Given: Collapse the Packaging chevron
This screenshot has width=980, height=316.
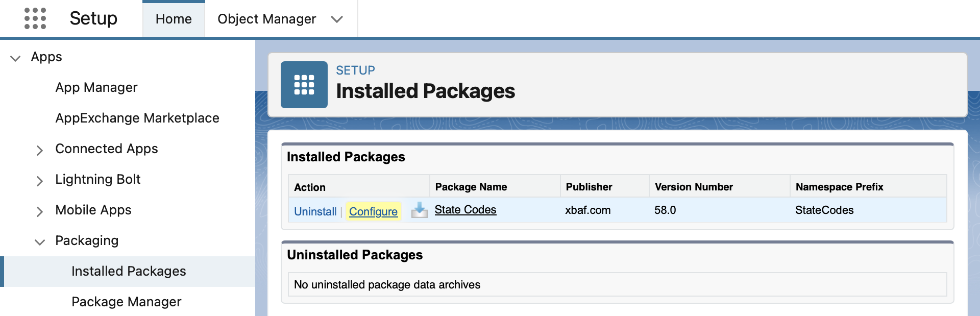Looking at the screenshot, I should click(x=39, y=242).
